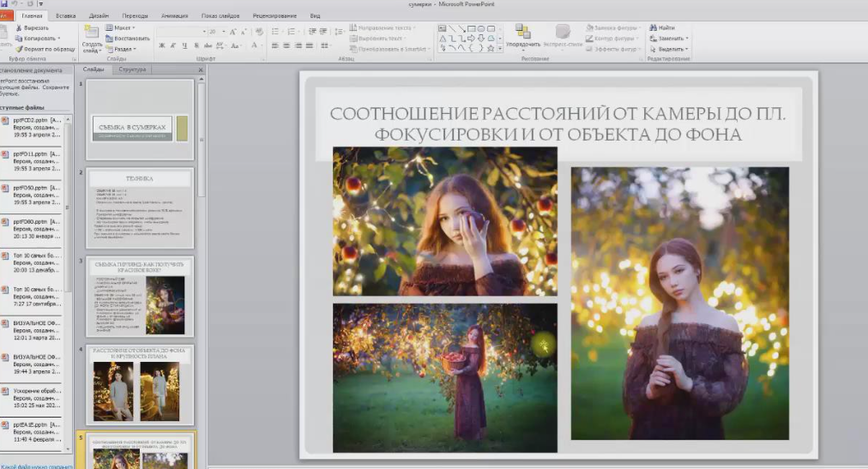Switch to the Структура pane tab

132,69
